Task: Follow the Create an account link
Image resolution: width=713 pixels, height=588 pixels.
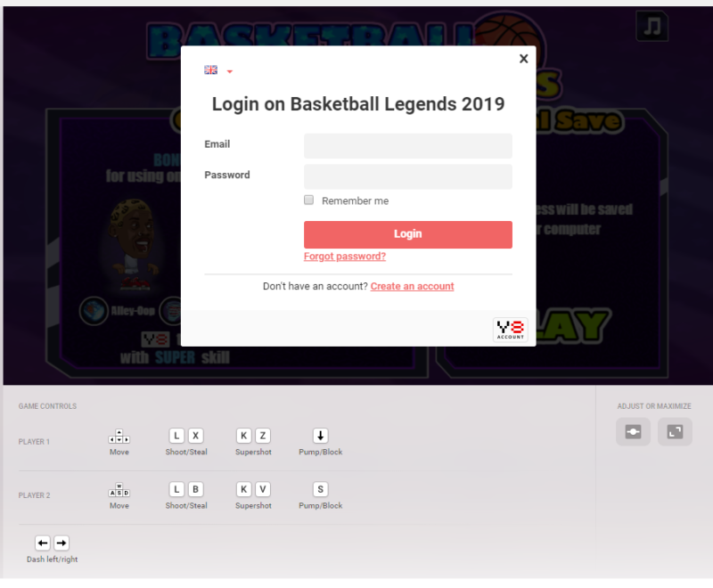Action: [412, 286]
